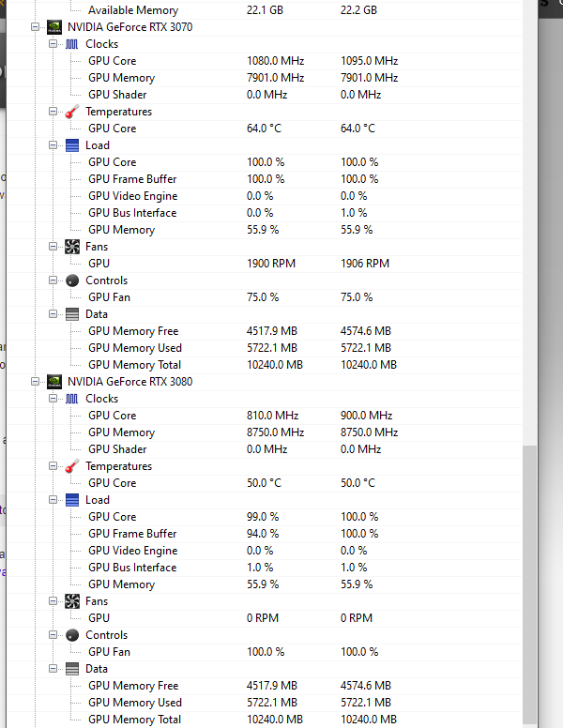Click the 22.1 GB Available Memory value

(x=265, y=10)
